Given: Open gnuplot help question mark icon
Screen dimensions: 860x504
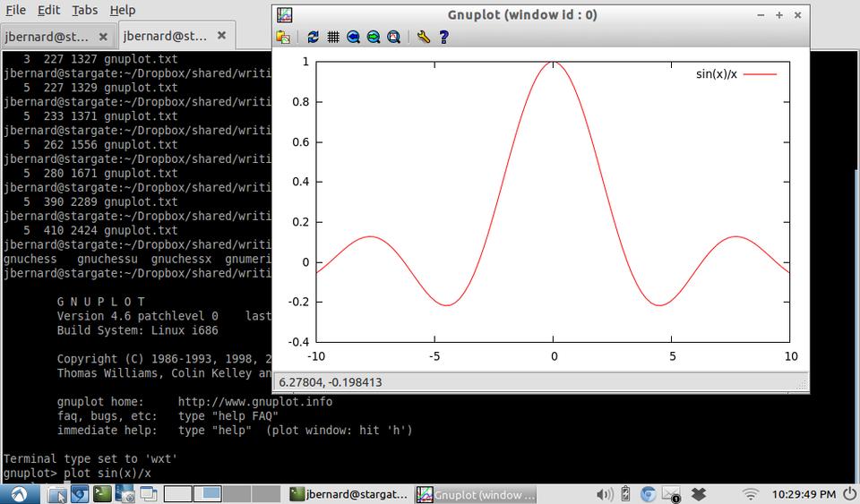Looking at the screenshot, I should [443, 37].
